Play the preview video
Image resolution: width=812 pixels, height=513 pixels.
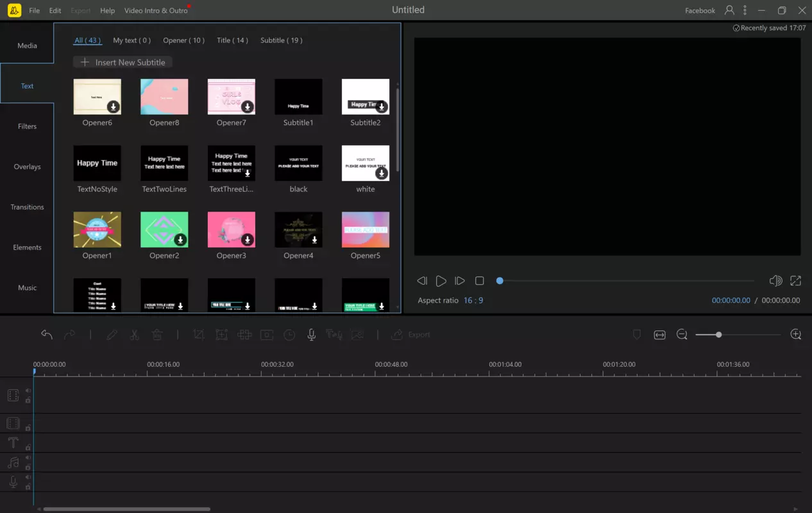pos(441,281)
